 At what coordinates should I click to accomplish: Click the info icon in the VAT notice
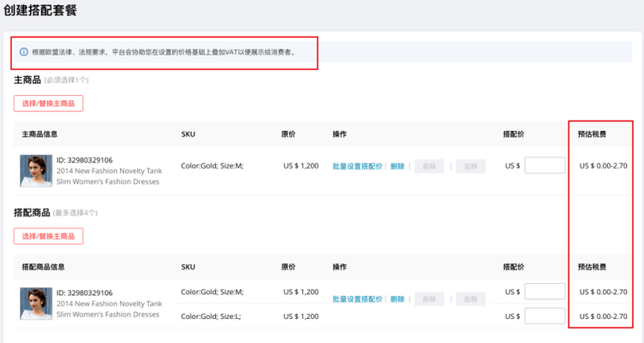24,52
